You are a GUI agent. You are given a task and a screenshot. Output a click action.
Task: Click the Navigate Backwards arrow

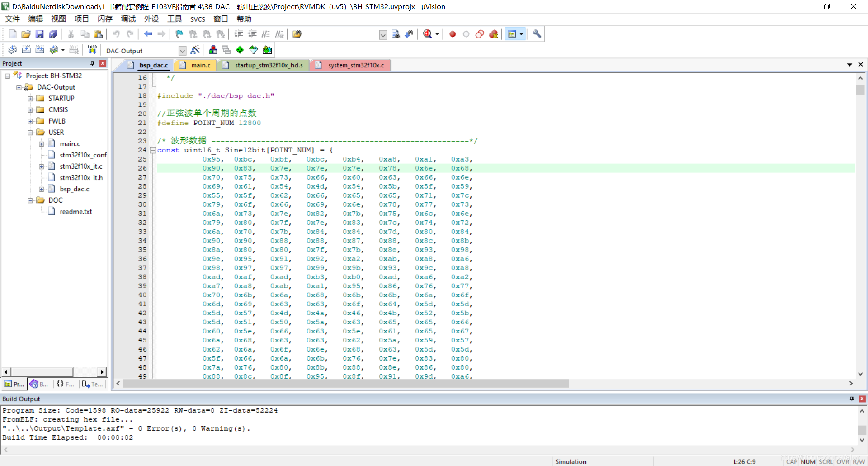pyautogui.click(x=148, y=34)
